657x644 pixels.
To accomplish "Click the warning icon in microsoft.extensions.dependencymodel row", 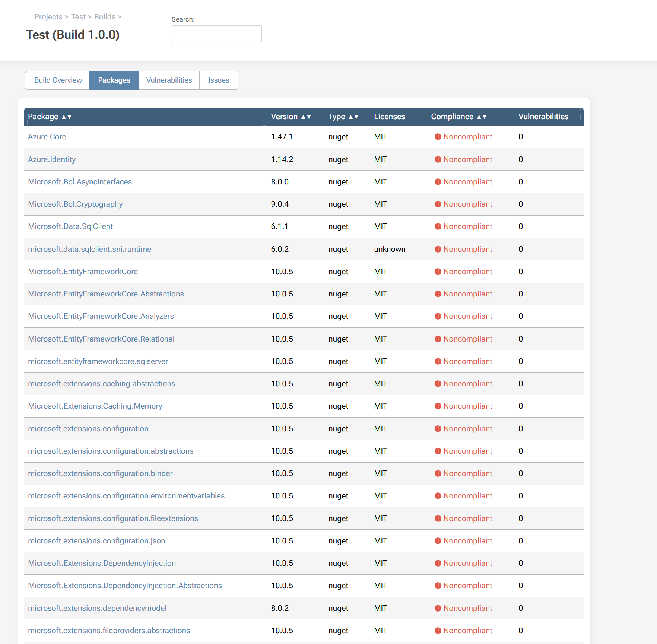I will [x=438, y=608].
